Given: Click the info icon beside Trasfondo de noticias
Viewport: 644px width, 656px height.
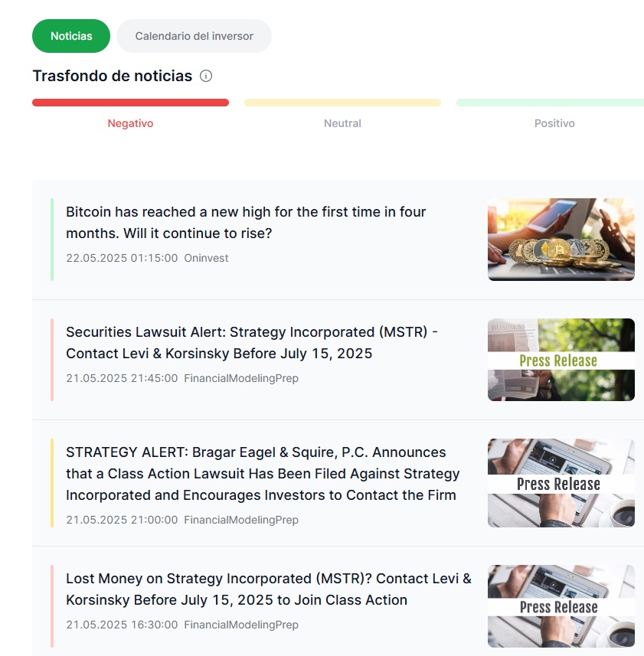Looking at the screenshot, I should (206, 76).
